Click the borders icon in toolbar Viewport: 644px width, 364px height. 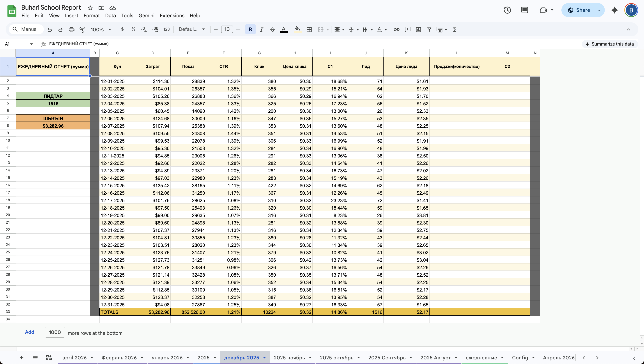click(x=309, y=30)
